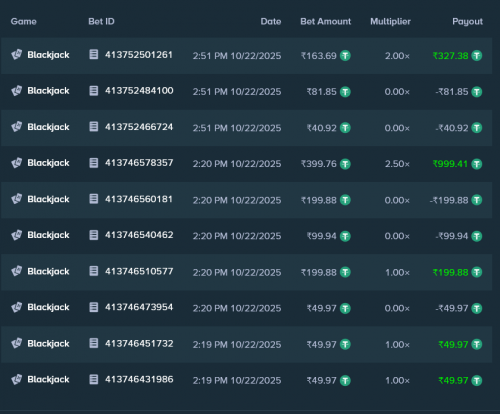
Task: Open bet receipt icon for 413752484100
Action: (x=94, y=91)
